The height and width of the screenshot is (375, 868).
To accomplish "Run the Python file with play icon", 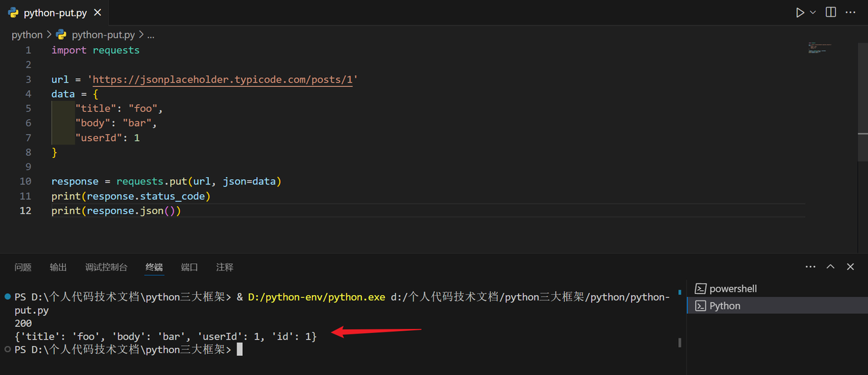I will click(x=800, y=12).
